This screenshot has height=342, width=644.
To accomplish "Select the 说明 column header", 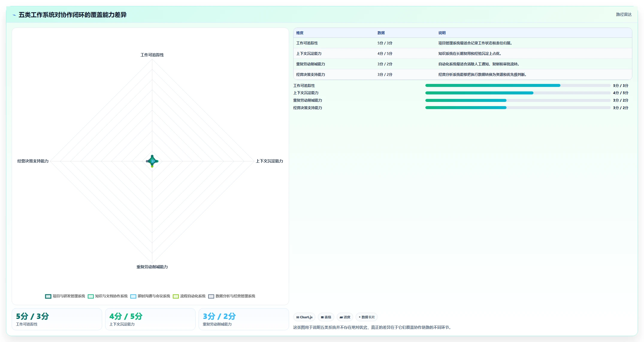I will (442, 33).
